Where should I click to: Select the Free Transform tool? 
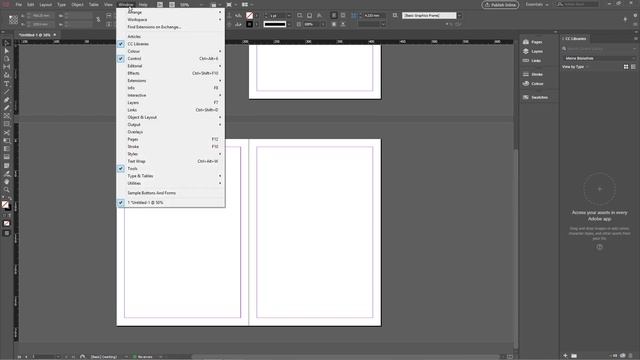click(7, 141)
